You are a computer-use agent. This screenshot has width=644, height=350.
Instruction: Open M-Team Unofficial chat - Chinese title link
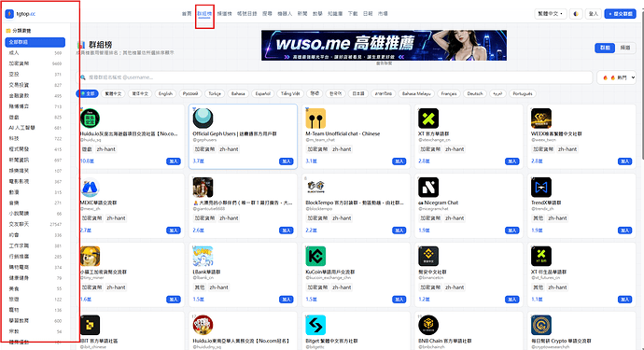coord(343,133)
